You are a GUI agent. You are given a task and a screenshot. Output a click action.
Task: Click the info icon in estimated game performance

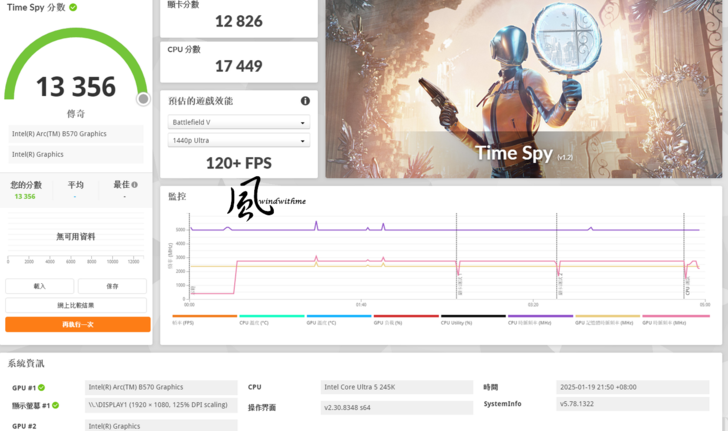(305, 101)
